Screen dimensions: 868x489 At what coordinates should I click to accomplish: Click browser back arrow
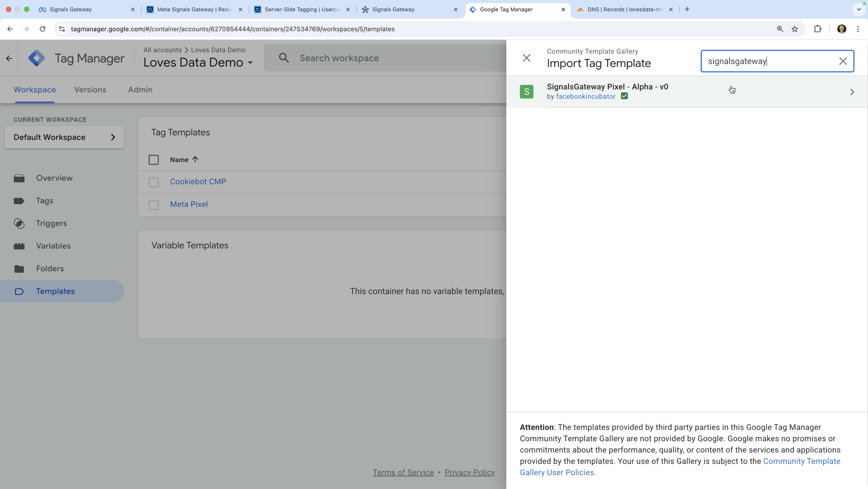[10, 29]
